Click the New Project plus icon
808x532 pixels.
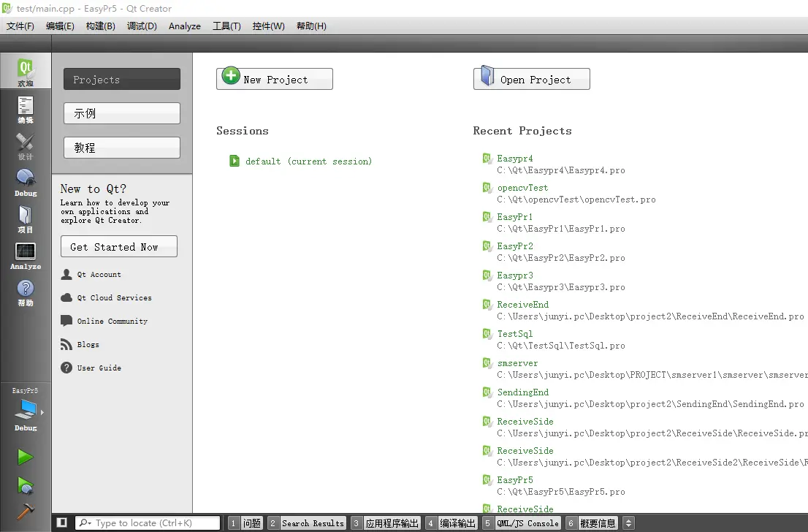point(231,76)
